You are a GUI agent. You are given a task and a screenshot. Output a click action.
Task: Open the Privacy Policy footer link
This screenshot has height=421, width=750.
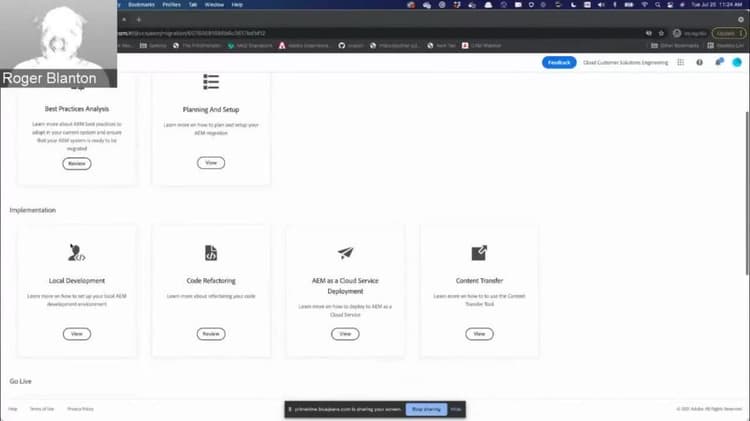(x=80, y=409)
